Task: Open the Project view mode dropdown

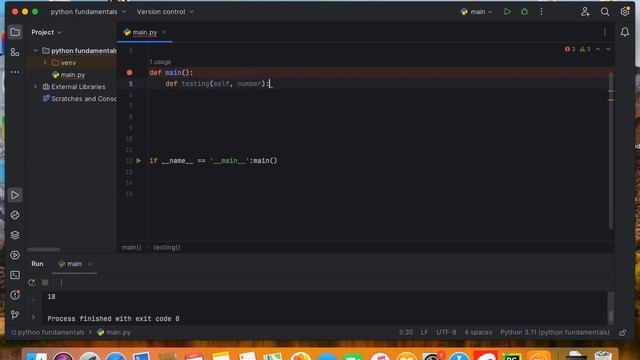Action: click(x=47, y=32)
